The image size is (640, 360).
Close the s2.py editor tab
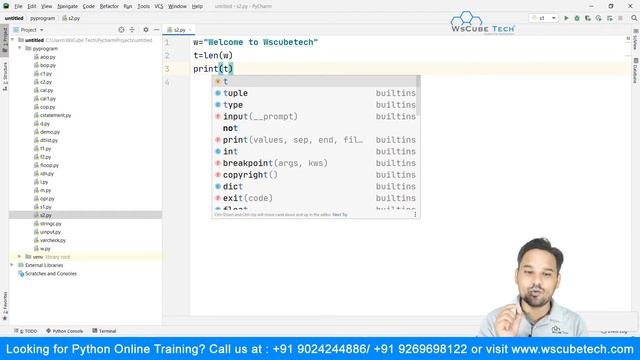click(x=190, y=30)
